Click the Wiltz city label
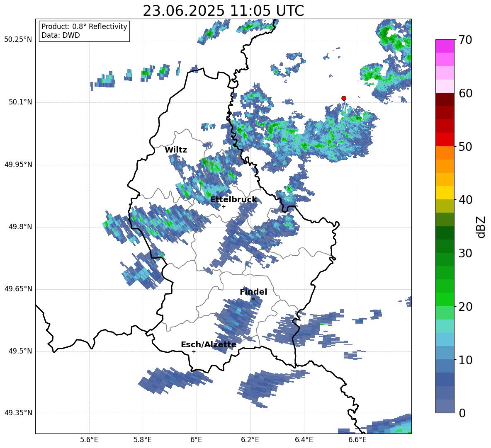The height and width of the screenshot is (448, 491). (x=176, y=150)
